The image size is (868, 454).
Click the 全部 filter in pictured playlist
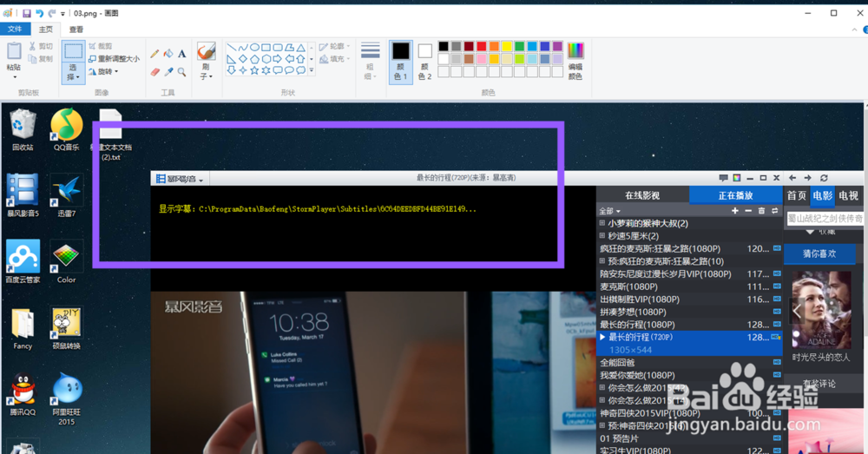(609, 211)
